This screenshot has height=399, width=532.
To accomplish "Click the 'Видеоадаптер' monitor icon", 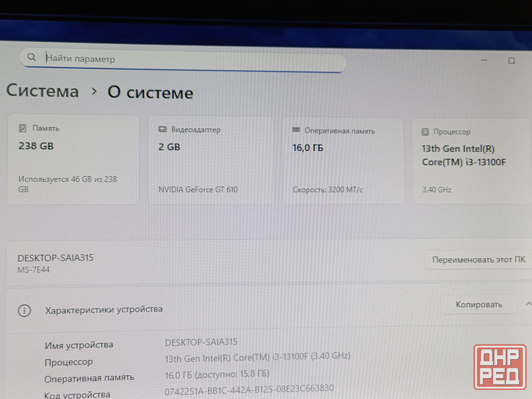I will click(x=162, y=129).
